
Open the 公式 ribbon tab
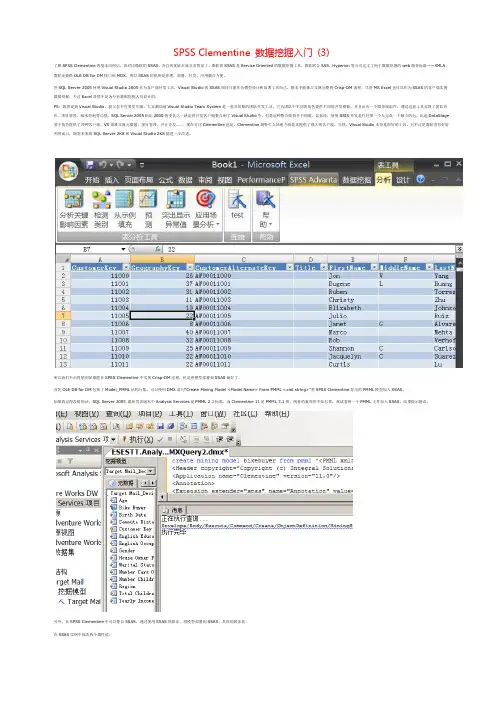coord(166,180)
